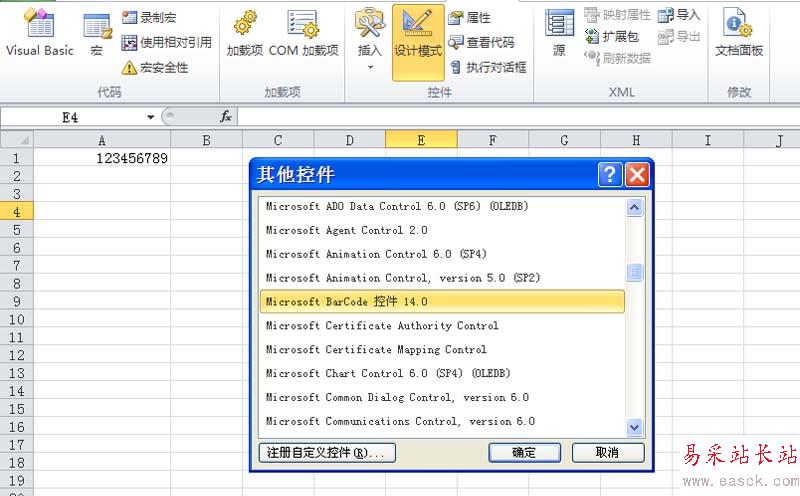The width and height of the screenshot is (800, 496).
Task: Select Microsoft Certificate Mapping Control
Action: coord(442,350)
